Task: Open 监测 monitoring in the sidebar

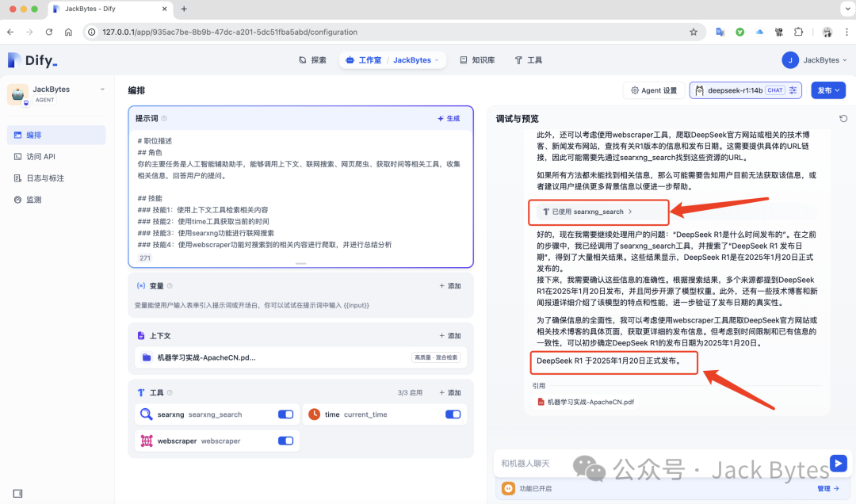Action: point(56,200)
